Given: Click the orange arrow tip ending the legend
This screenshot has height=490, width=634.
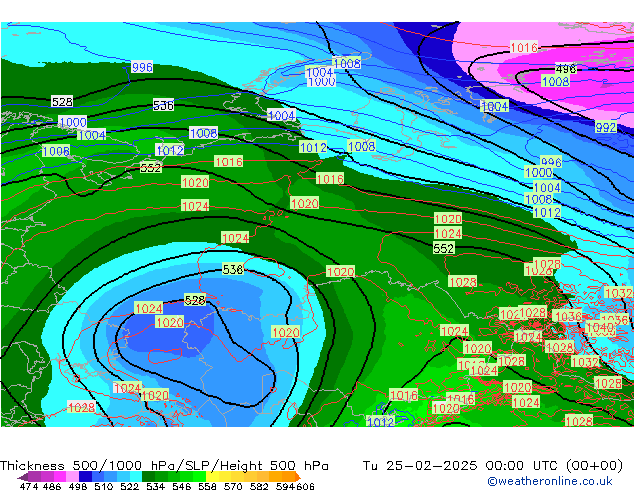Looking at the screenshot, I should (298, 477).
